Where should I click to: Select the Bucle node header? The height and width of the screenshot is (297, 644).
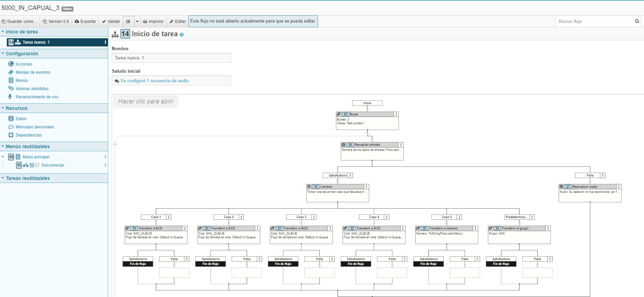[365, 114]
